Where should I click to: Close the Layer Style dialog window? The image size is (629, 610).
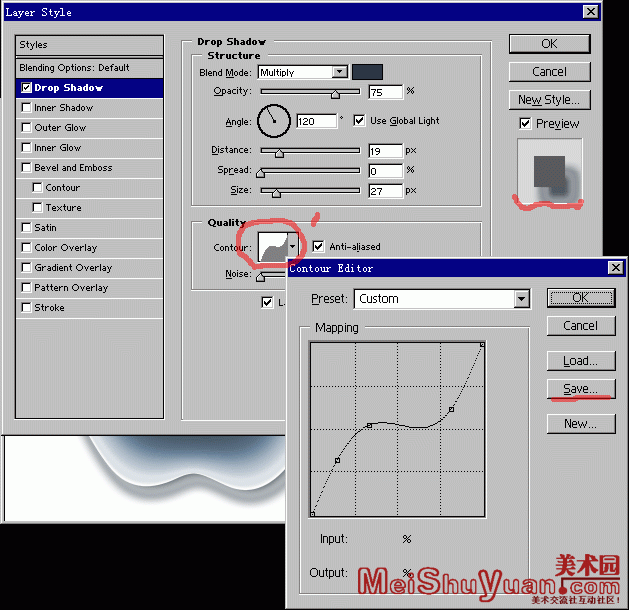point(591,12)
